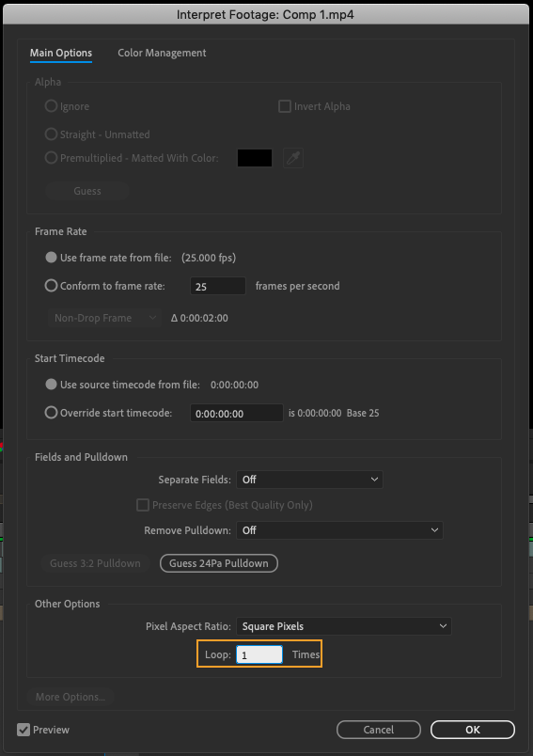Click the black matte color swatch
The width and height of the screenshot is (533, 756).
pyautogui.click(x=255, y=158)
